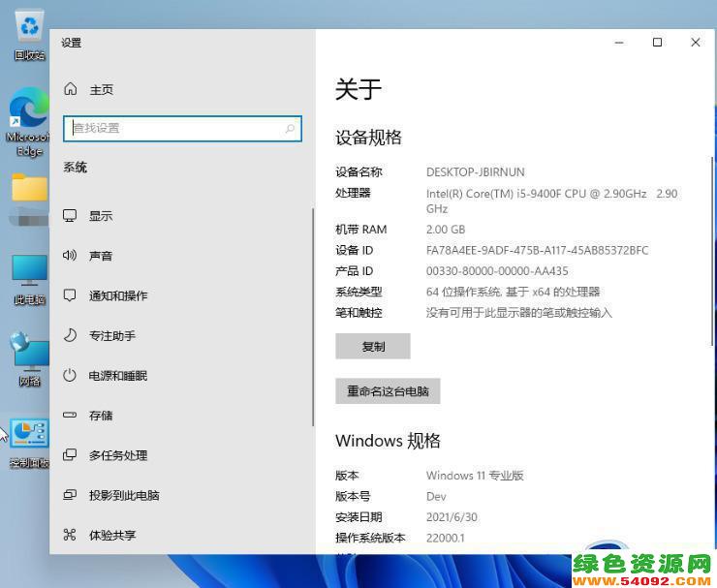Screen dimensions: 717x588
Task: Launch Microsoft Edge from the desktop
Action: [28, 122]
